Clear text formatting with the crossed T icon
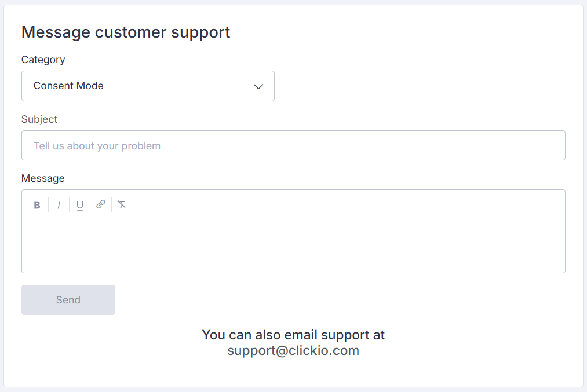This screenshot has width=587, height=392. (x=122, y=204)
